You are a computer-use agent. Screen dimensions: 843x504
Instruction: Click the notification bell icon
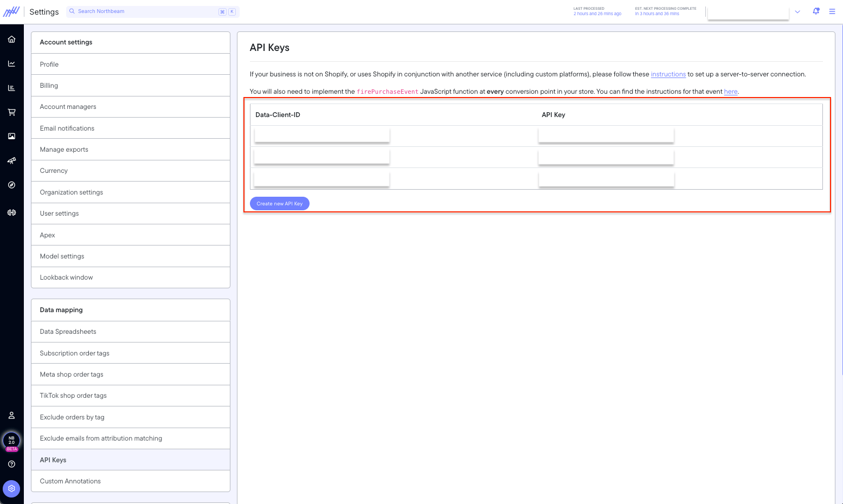click(816, 11)
